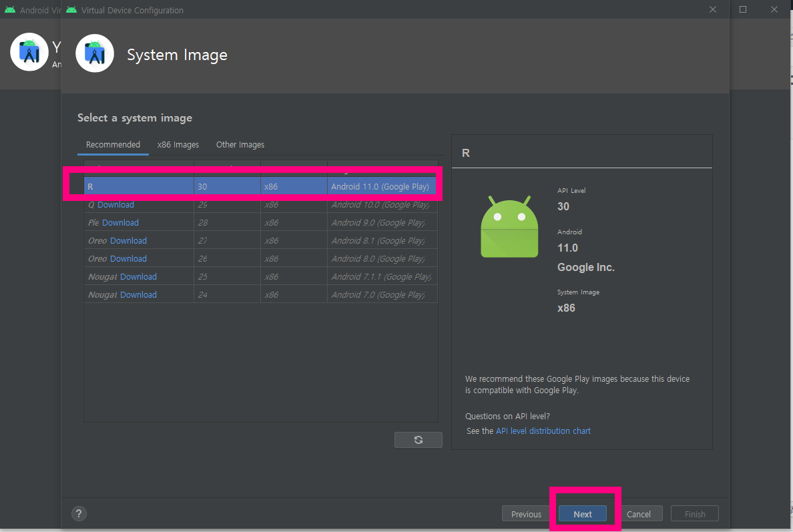Download the Oreo API 27 image

pos(128,241)
